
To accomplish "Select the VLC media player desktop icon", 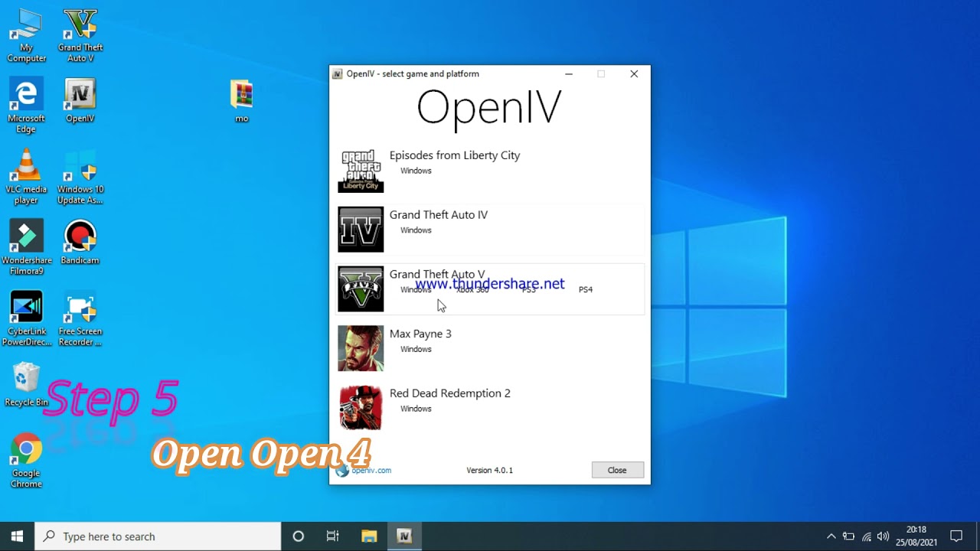I will pyautogui.click(x=26, y=177).
